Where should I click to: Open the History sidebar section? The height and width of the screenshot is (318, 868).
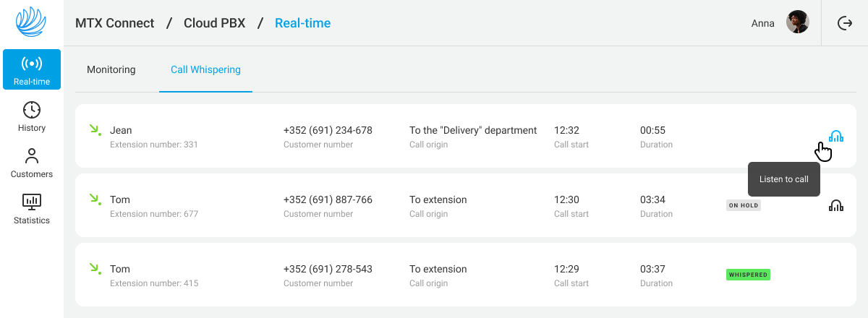[x=32, y=116]
